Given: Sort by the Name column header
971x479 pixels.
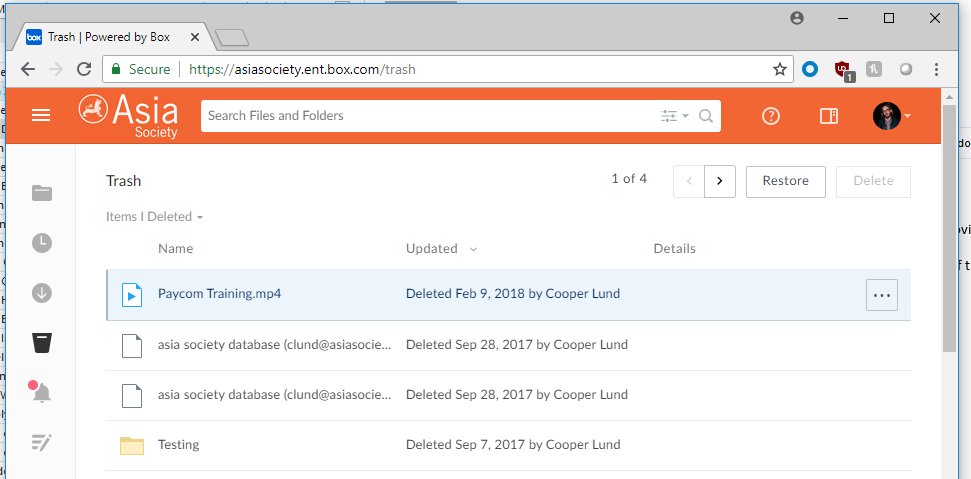Looking at the screenshot, I should [175, 249].
